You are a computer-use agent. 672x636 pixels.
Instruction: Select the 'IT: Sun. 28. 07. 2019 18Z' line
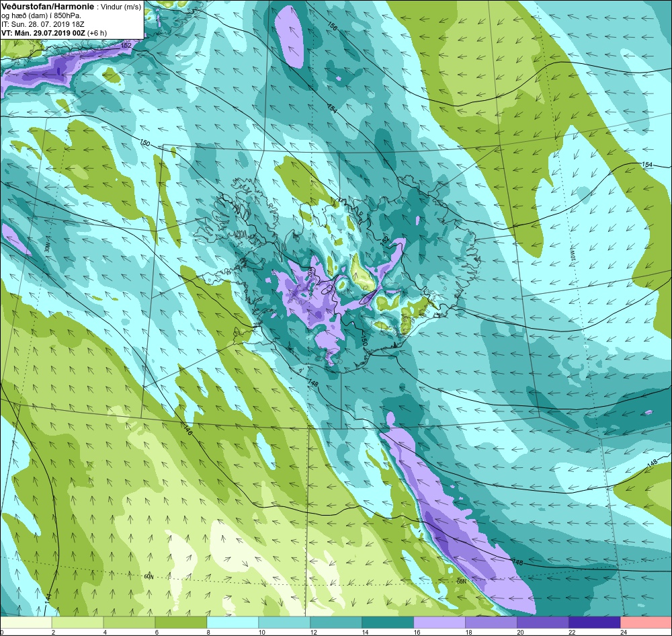click(x=42, y=24)
